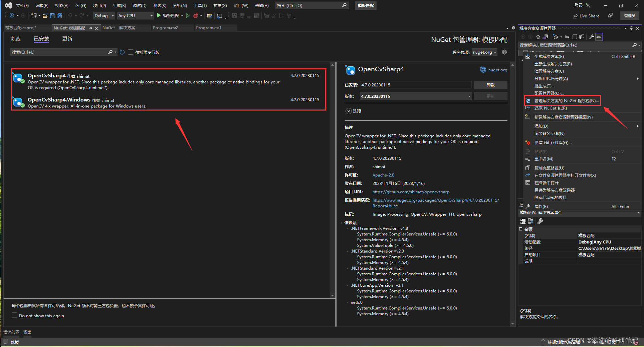Open the 工具(T) menu
The image size is (644, 347).
tap(200, 5)
